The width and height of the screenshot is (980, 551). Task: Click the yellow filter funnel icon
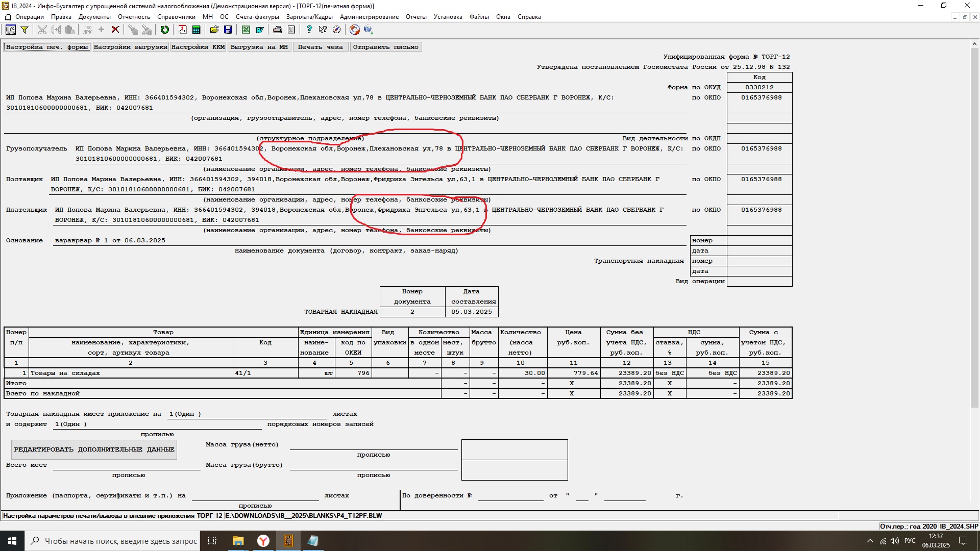(x=24, y=30)
